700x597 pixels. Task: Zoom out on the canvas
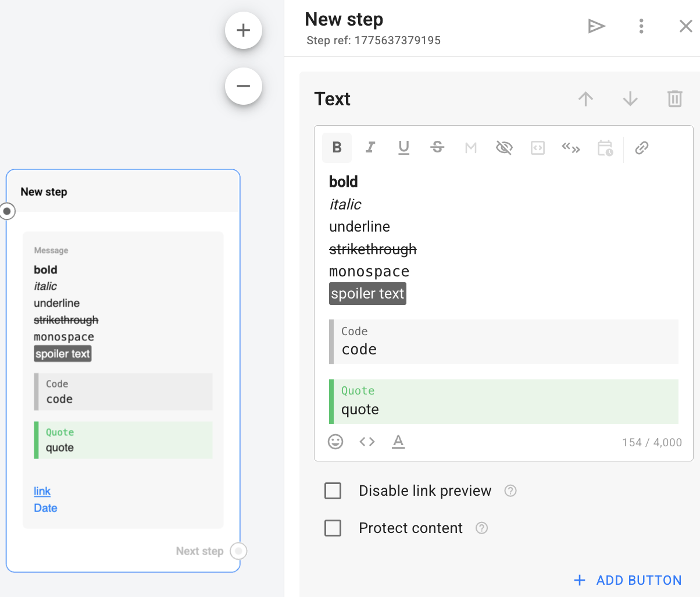(x=244, y=86)
